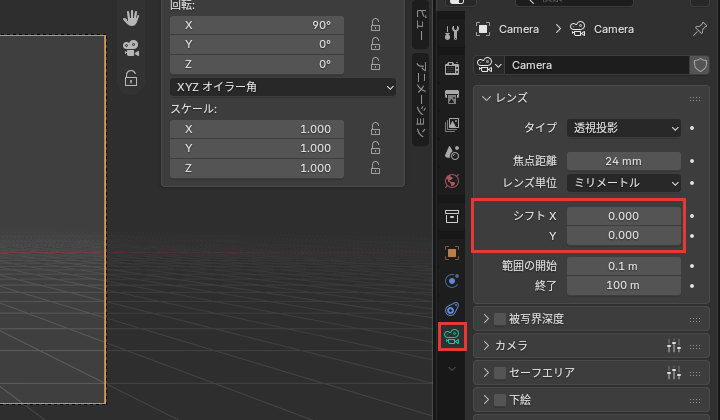Edit rotation X field showing 90°

click(x=257, y=25)
